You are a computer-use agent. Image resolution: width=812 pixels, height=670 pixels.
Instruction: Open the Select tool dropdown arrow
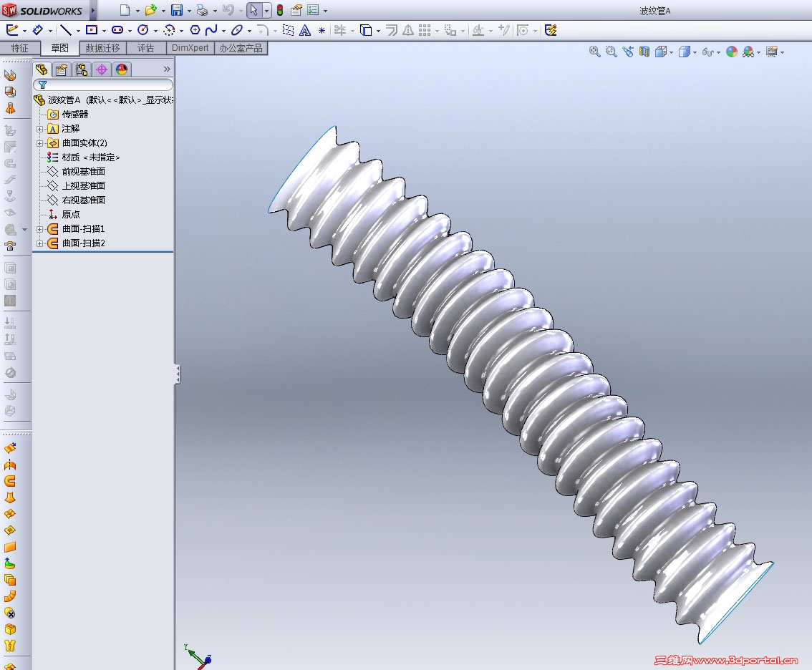[x=266, y=10]
